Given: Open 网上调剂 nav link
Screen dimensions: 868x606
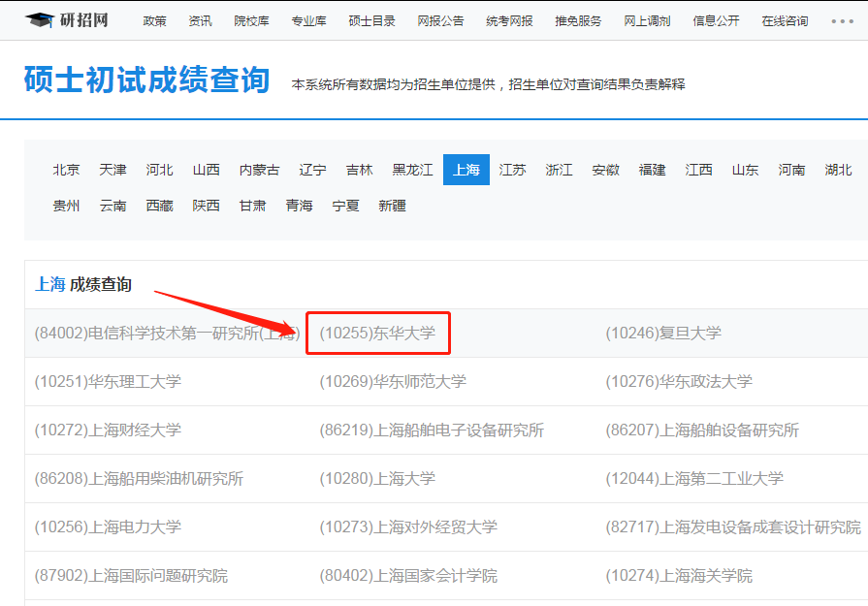Looking at the screenshot, I should (x=647, y=21).
